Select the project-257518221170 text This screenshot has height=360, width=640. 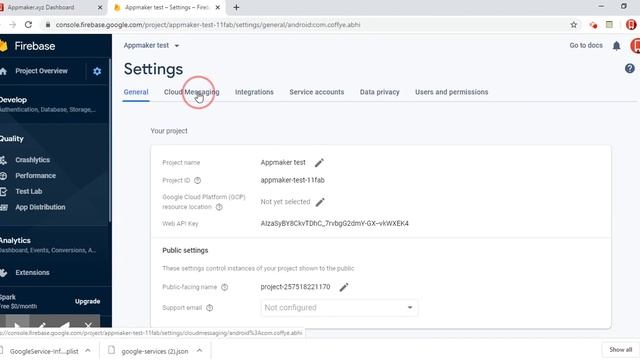point(295,287)
